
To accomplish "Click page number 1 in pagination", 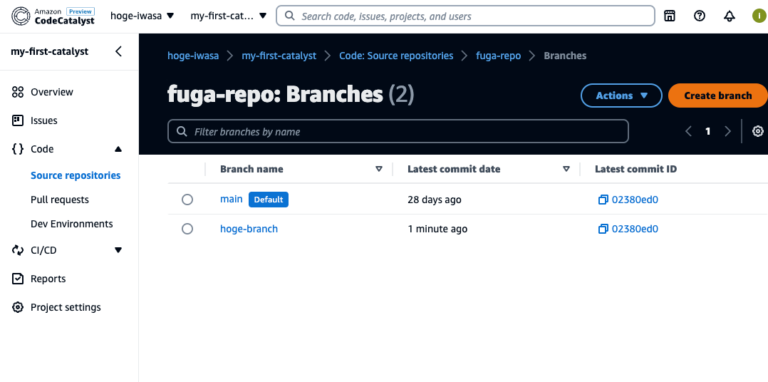I will [x=708, y=131].
